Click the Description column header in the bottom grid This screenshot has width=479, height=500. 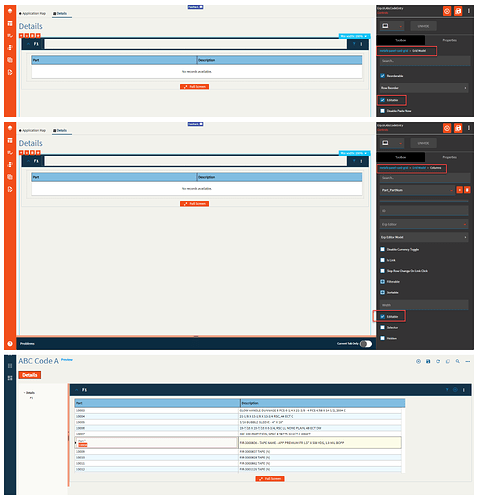[x=323, y=403]
